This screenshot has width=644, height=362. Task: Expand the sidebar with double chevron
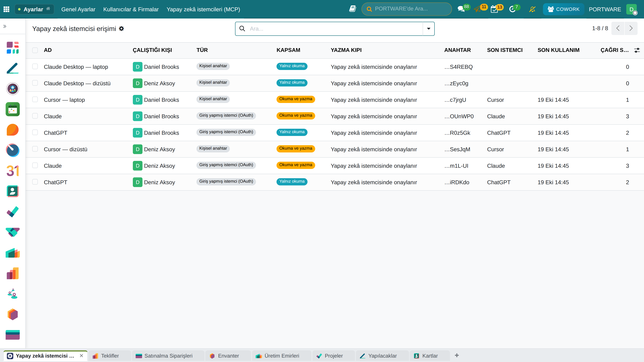point(5,26)
